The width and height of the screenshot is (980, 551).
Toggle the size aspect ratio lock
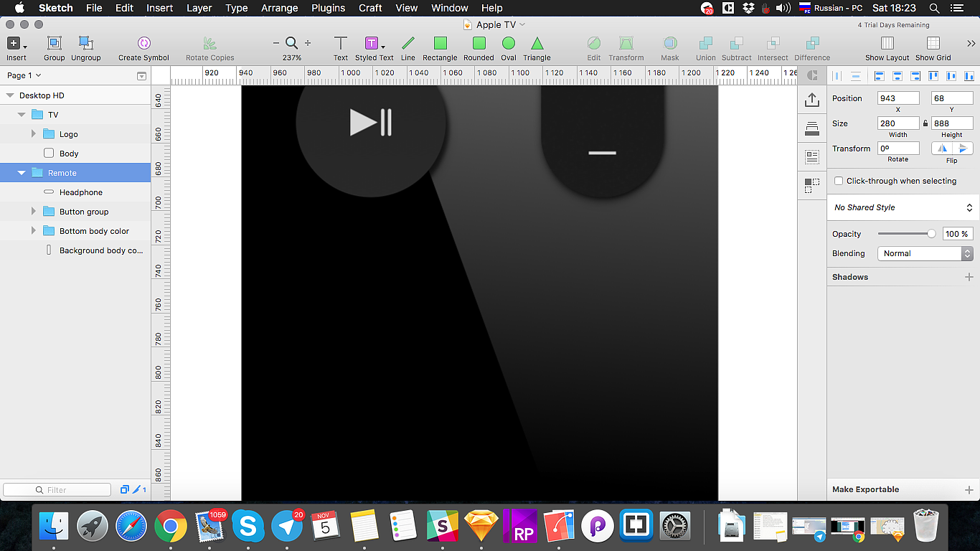[925, 123]
